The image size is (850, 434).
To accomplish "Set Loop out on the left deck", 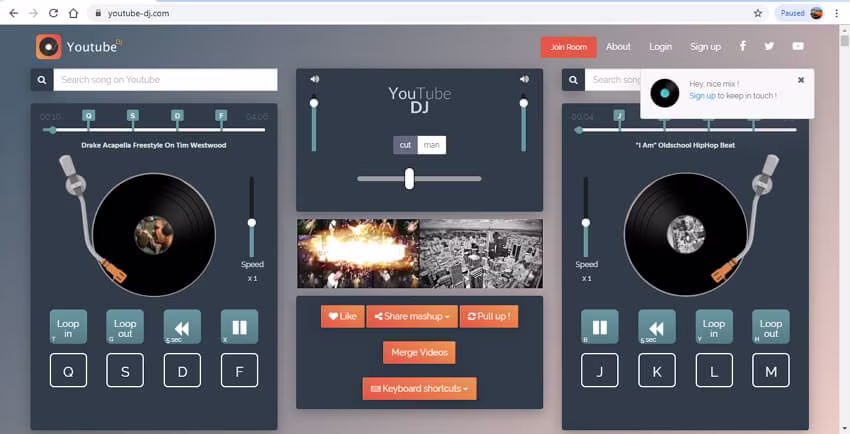I will (x=125, y=327).
